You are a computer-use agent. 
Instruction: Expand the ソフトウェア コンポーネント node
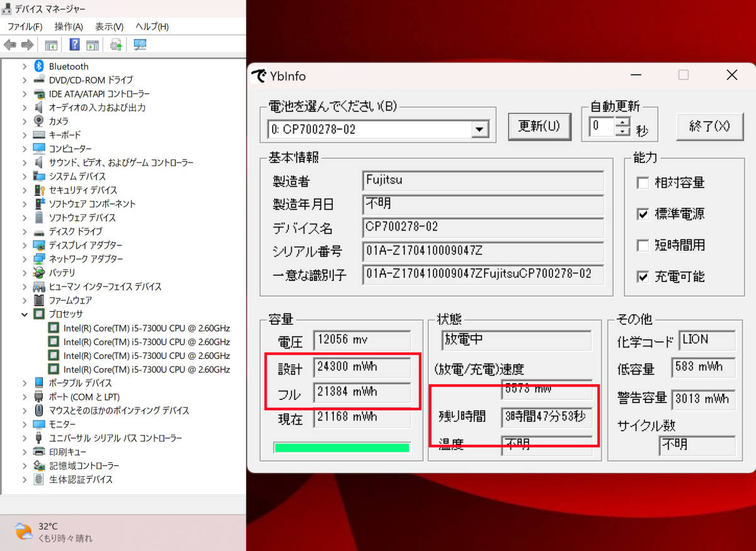pos(25,203)
